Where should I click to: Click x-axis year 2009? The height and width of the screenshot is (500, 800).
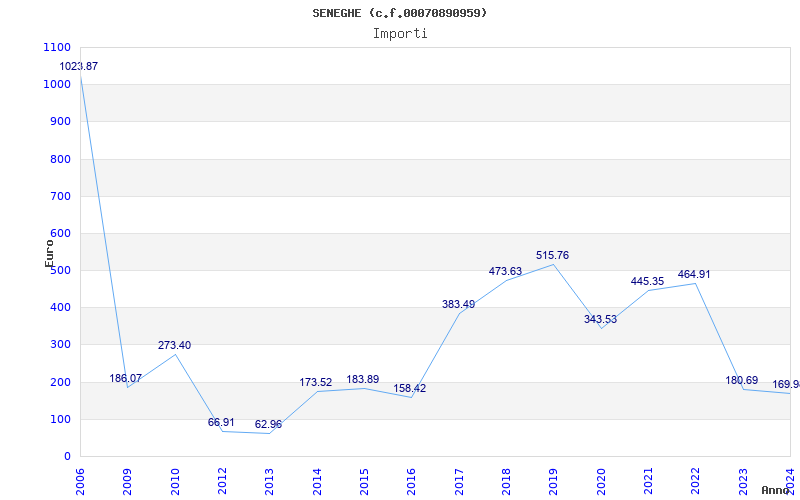point(128,482)
